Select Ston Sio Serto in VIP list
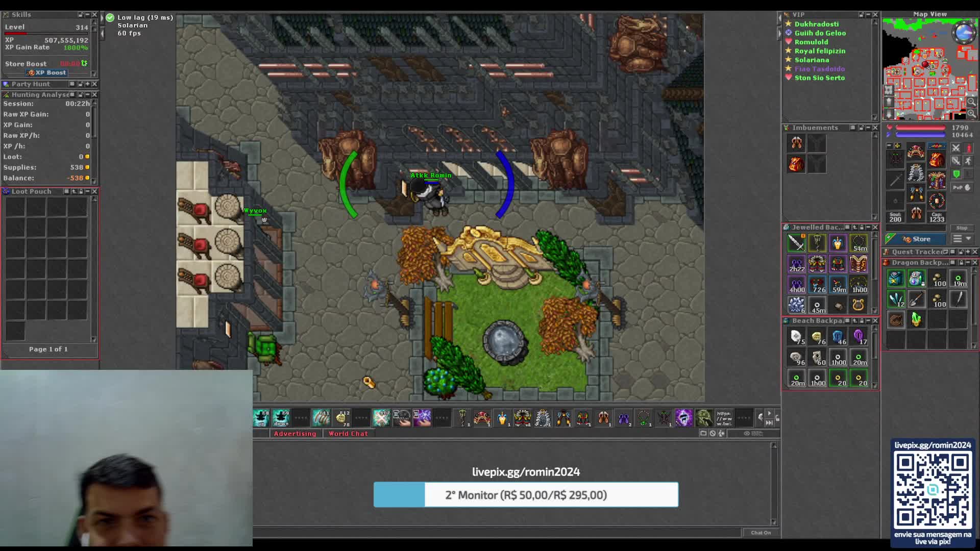 point(820,78)
